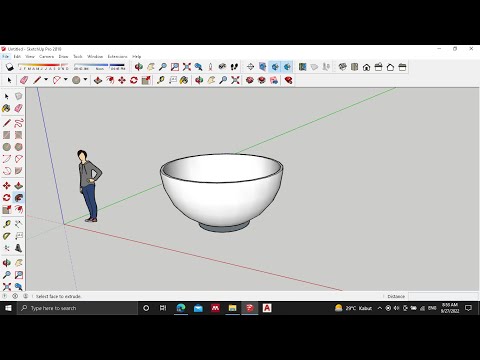The height and width of the screenshot is (360, 480).
Task: Select the Follow Me tool
Action: (x=18, y=198)
